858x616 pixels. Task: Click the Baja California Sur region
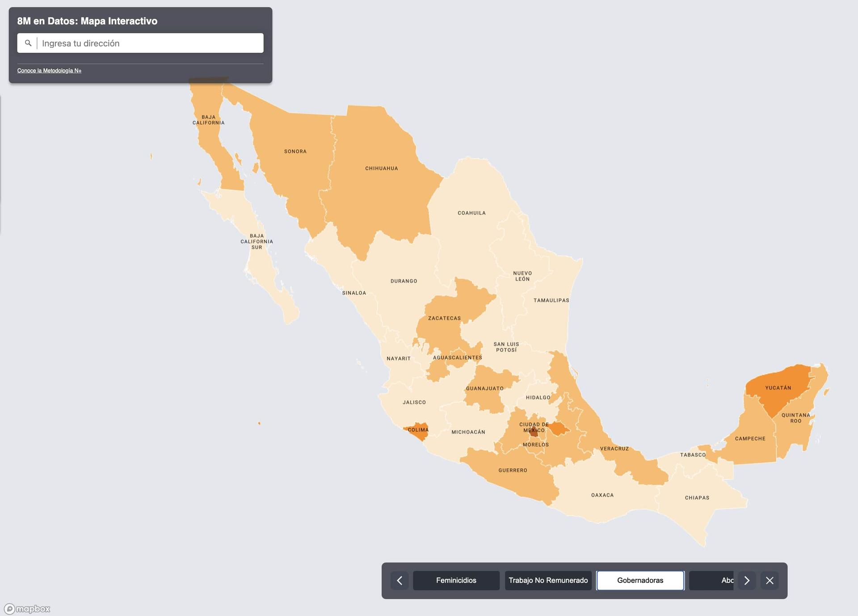coord(256,240)
